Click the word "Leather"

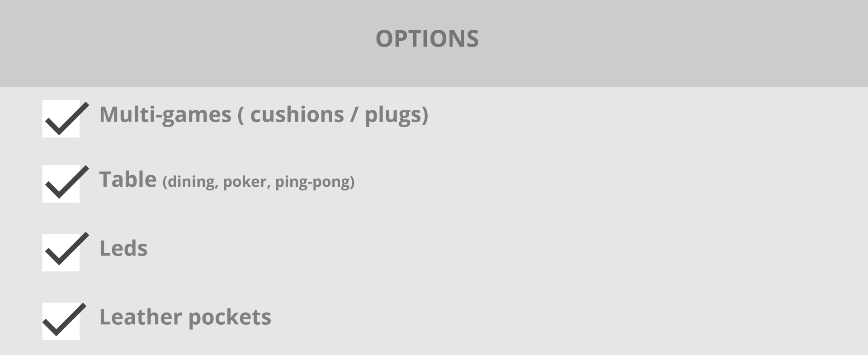pyautogui.click(x=141, y=317)
